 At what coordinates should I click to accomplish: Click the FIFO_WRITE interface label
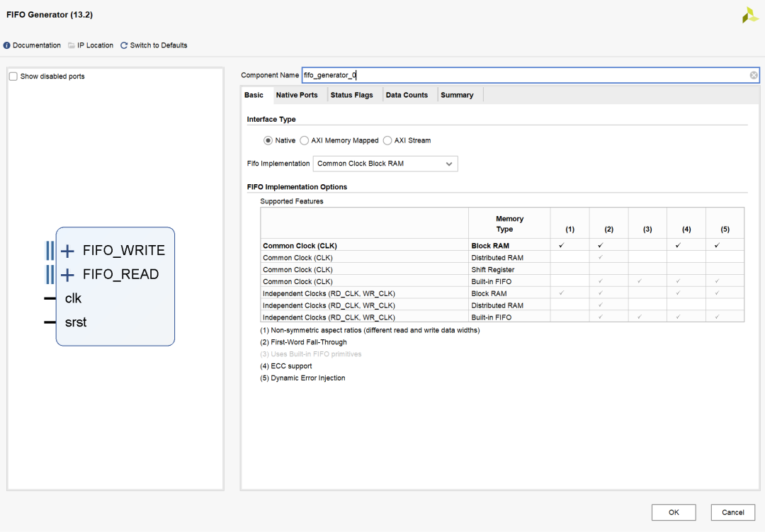[x=124, y=250]
